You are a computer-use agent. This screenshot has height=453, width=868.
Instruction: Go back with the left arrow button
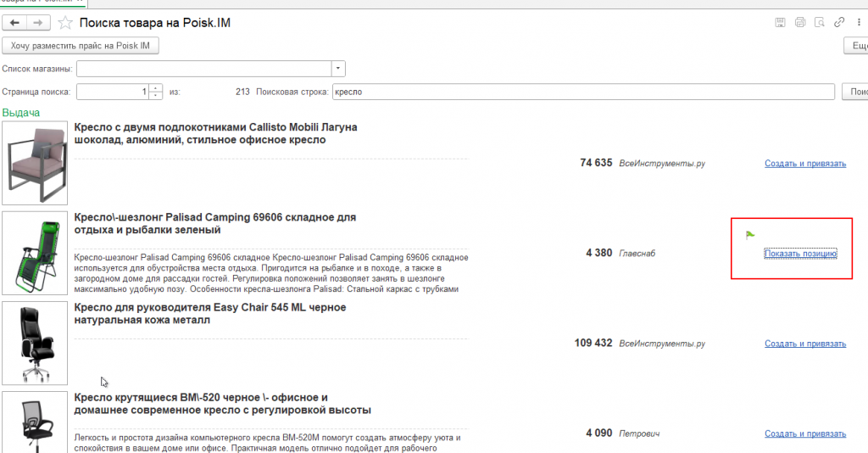pos(15,23)
